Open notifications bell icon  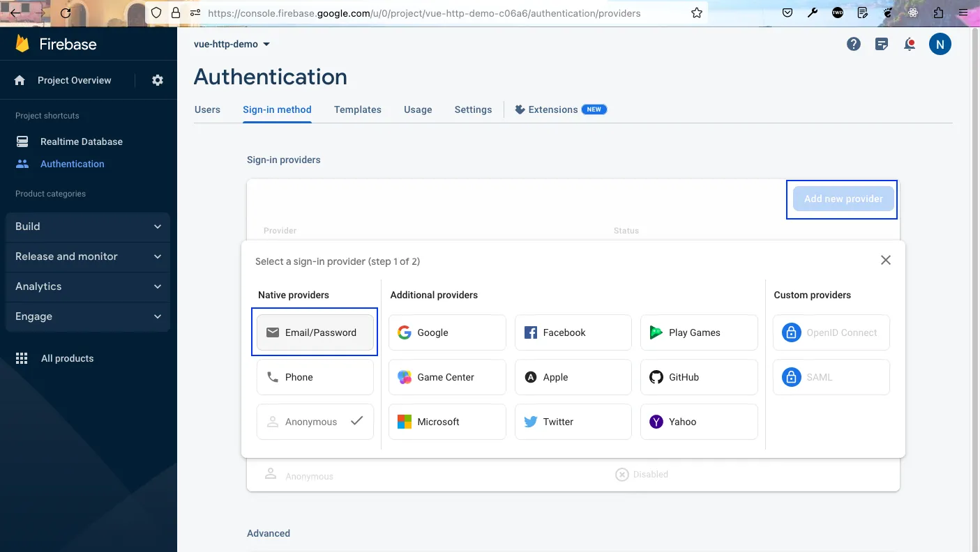point(910,44)
